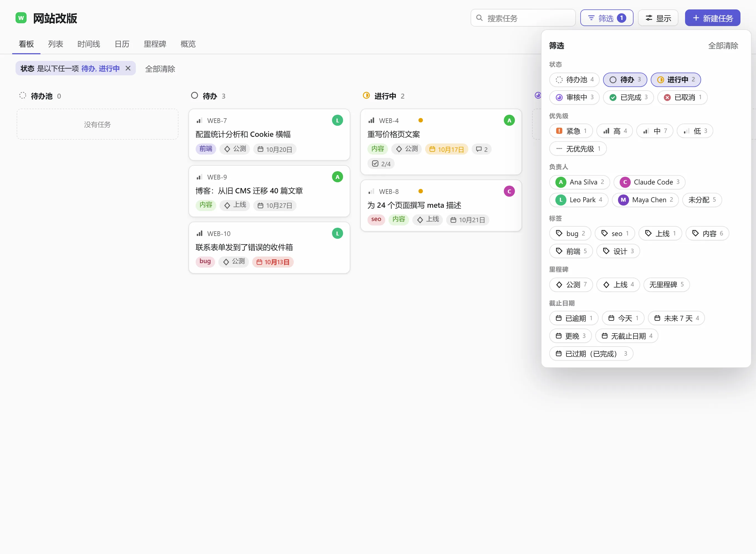756x554 pixels.
Task: Deselect the 待办 status filter chip
Action: point(625,80)
